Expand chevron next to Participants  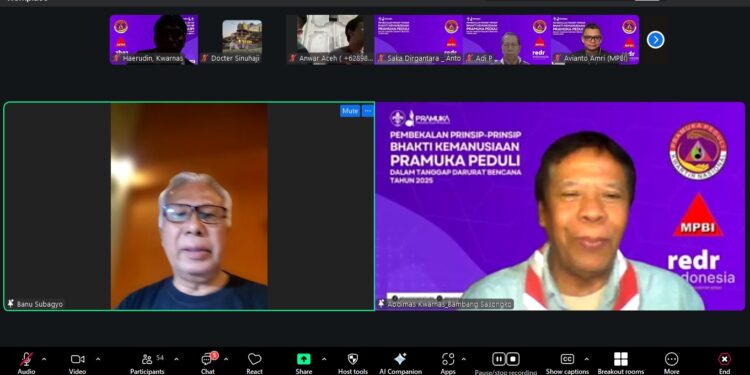tap(176, 359)
